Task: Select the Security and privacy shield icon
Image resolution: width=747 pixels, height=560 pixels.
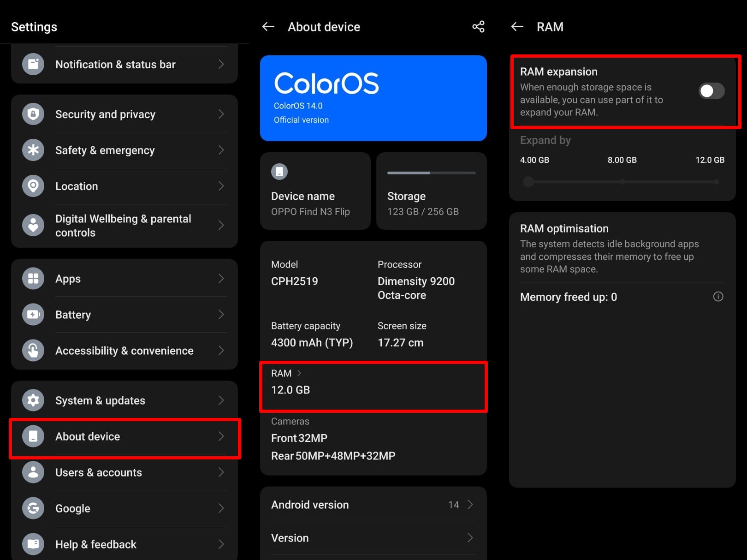Action: [33, 114]
